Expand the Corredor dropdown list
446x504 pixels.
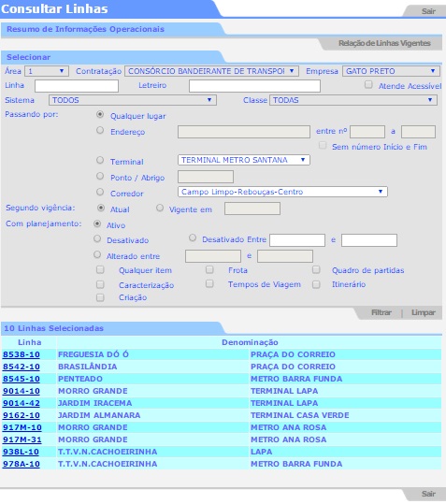[282, 192]
